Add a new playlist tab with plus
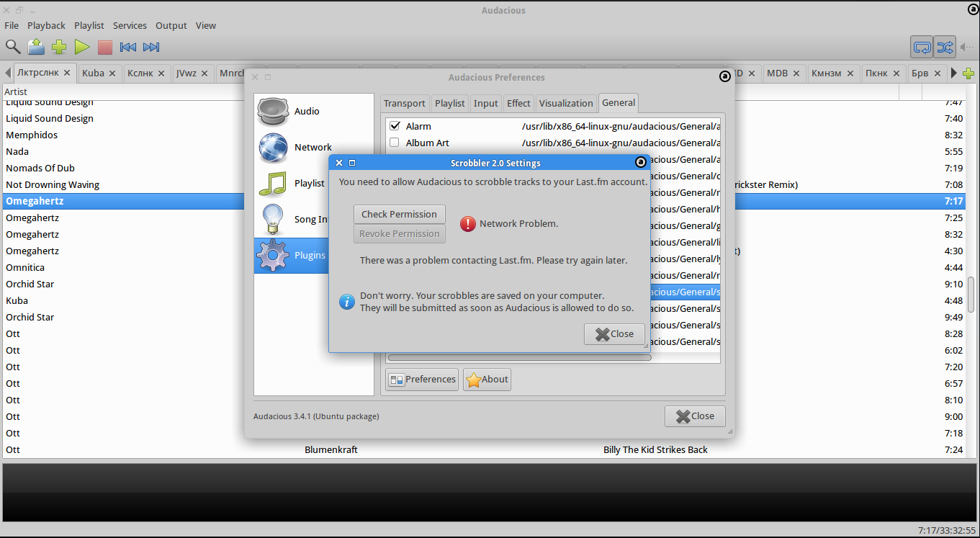Image resolution: width=980 pixels, height=538 pixels. pyautogui.click(x=968, y=73)
